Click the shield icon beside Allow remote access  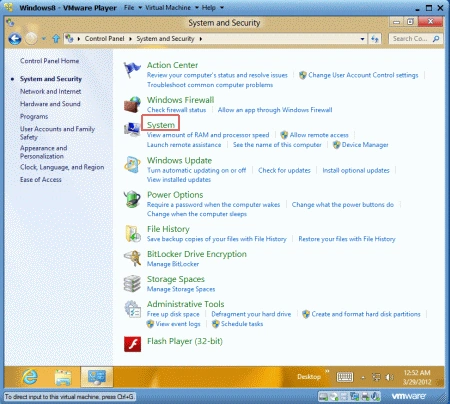pos(284,135)
